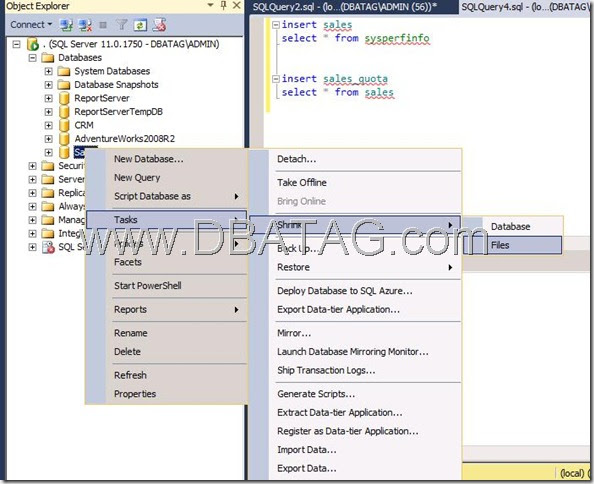
Task: Click the SQL Server Agent icon
Action: (x=48, y=247)
